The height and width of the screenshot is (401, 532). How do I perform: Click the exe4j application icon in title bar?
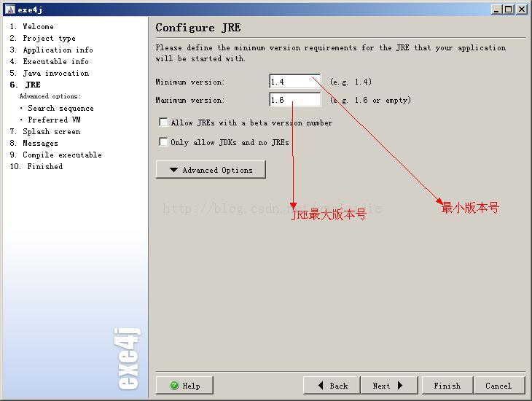click(x=10, y=9)
